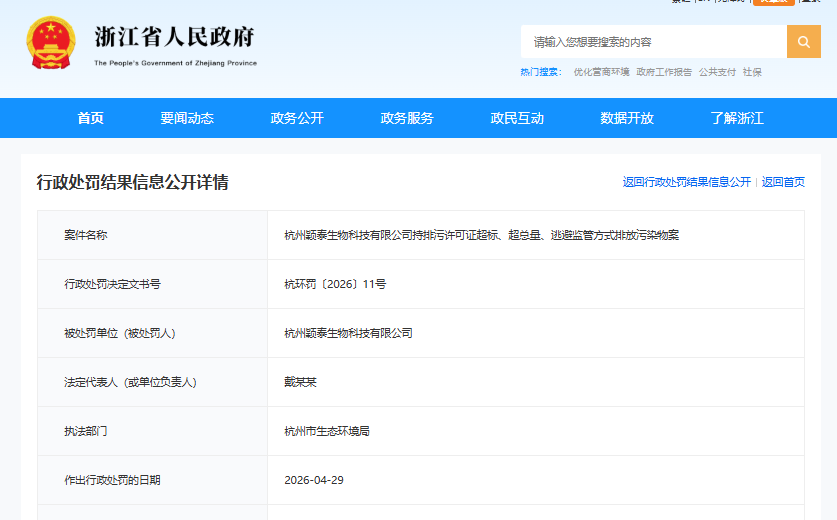Click hot search term 公共支付

(x=717, y=72)
